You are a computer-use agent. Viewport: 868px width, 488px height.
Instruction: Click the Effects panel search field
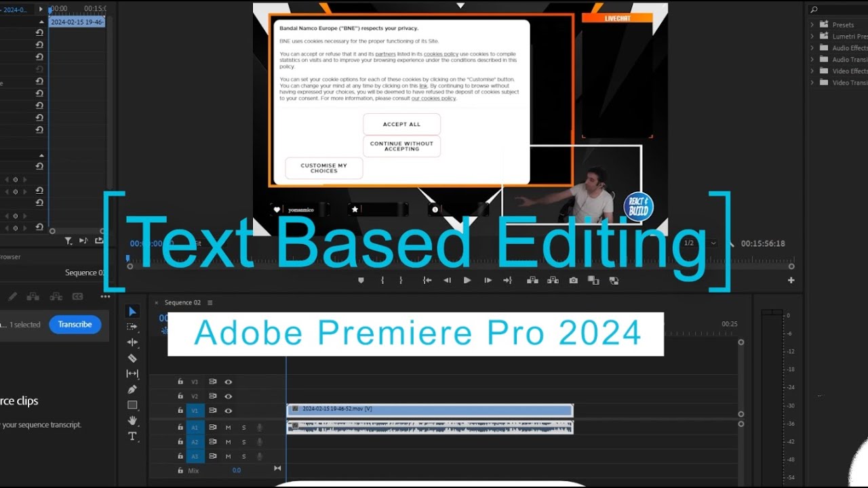[x=840, y=9]
